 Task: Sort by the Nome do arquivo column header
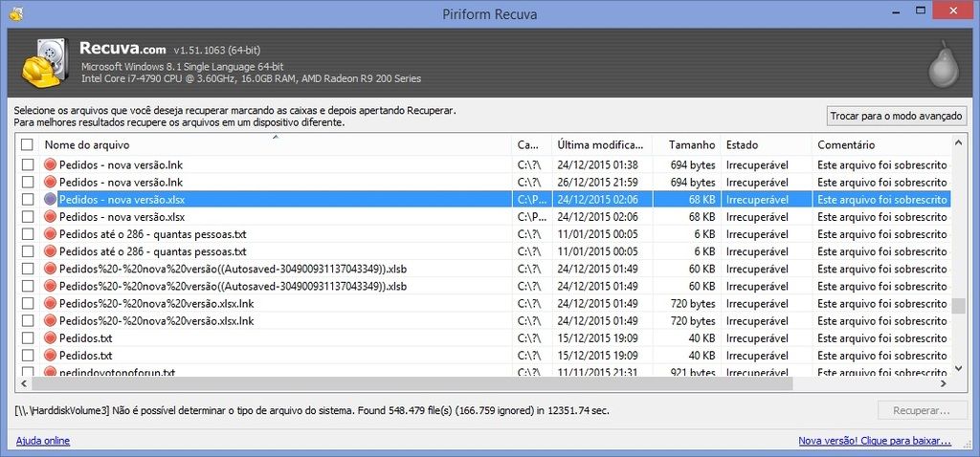tap(275, 144)
